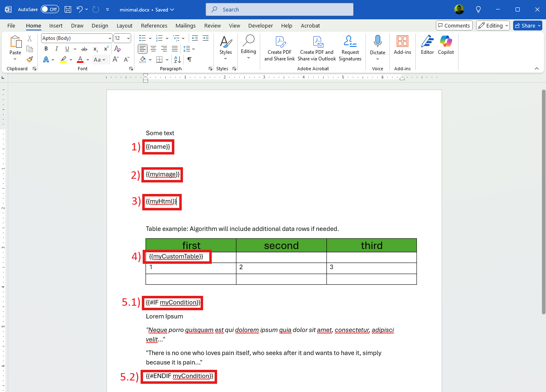Toggle the AutoSave switch on
The image size is (546, 392).
click(x=49, y=9)
